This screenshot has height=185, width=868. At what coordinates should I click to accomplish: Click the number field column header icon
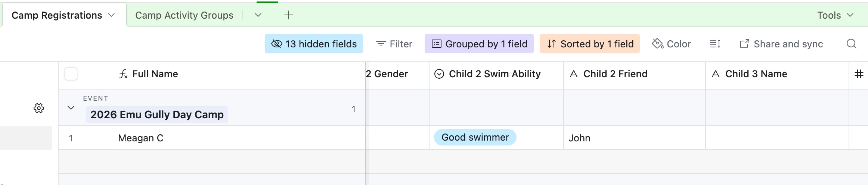tap(859, 74)
